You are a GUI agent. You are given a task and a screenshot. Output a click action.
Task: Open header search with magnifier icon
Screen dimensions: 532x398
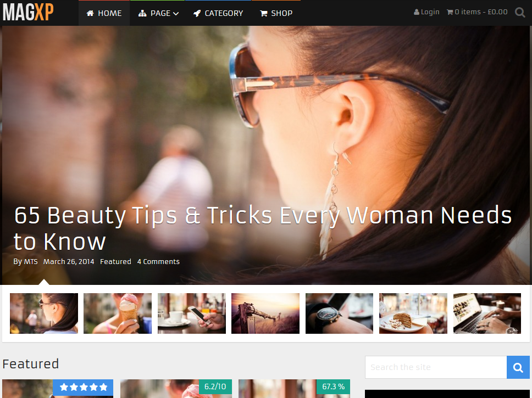pos(520,13)
